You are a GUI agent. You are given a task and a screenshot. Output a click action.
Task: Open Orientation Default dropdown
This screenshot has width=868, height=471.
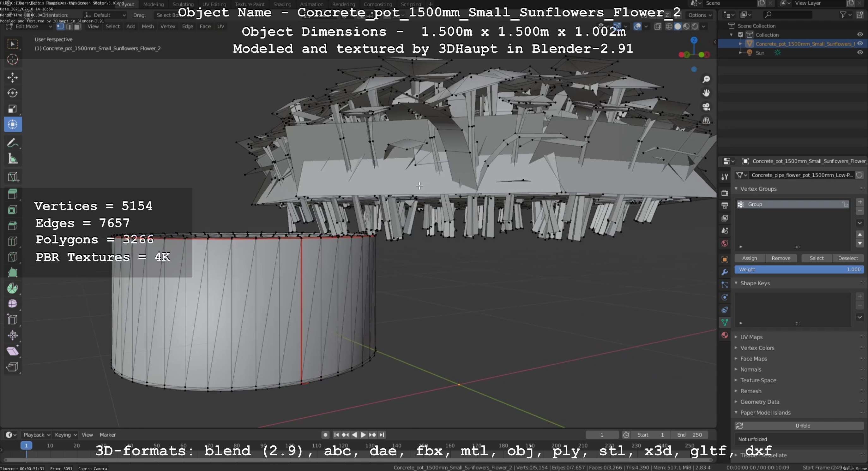point(105,15)
